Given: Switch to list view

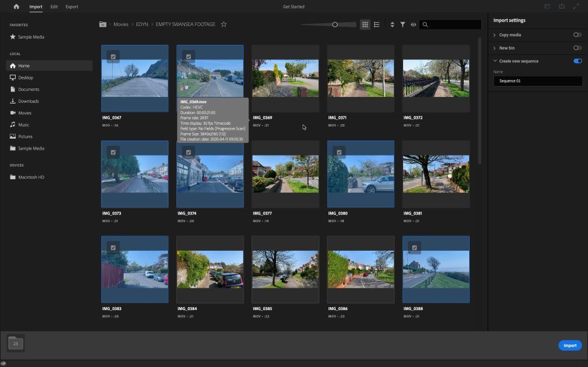Looking at the screenshot, I should pos(376,24).
